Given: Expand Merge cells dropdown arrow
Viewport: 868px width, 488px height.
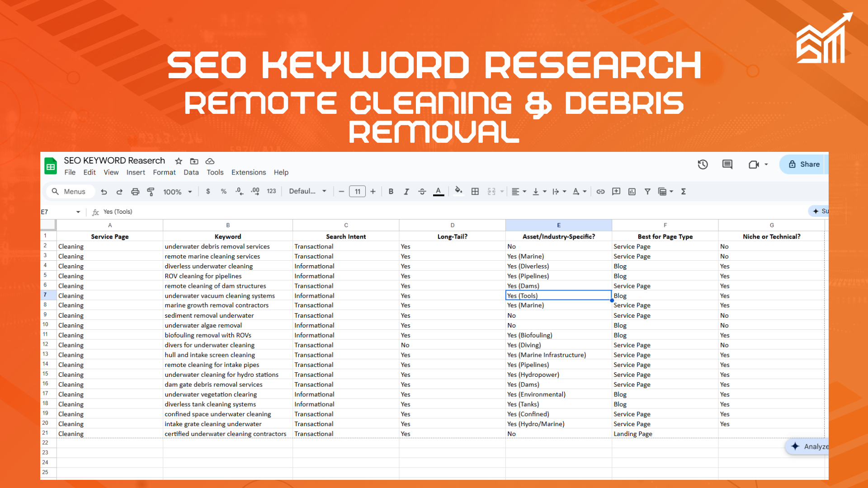Looking at the screenshot, I should coord(502,192).
